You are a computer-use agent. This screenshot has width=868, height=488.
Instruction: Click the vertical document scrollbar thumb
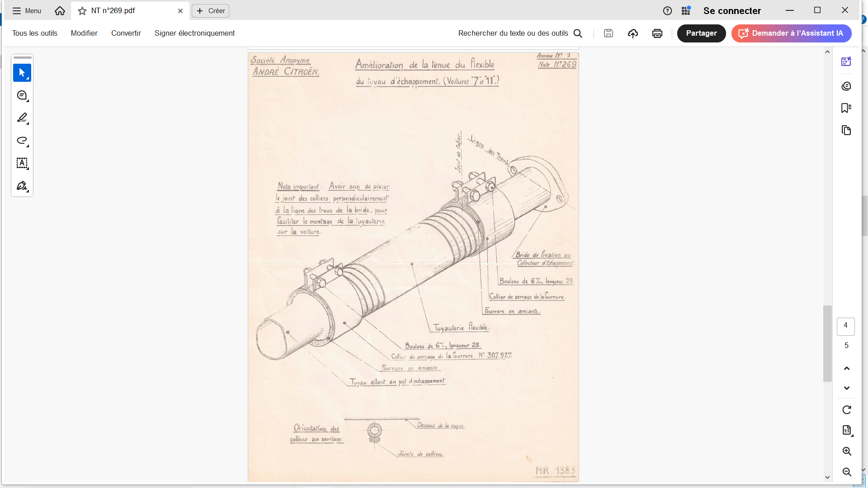827,343
